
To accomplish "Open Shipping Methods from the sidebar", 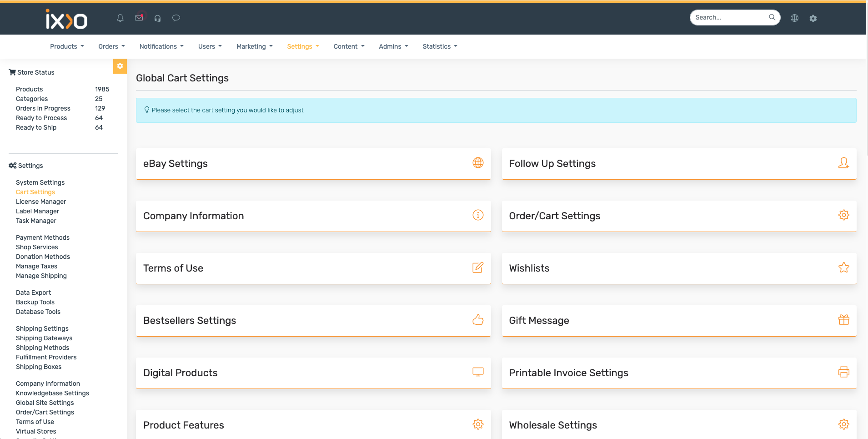I will click(42, 348).
